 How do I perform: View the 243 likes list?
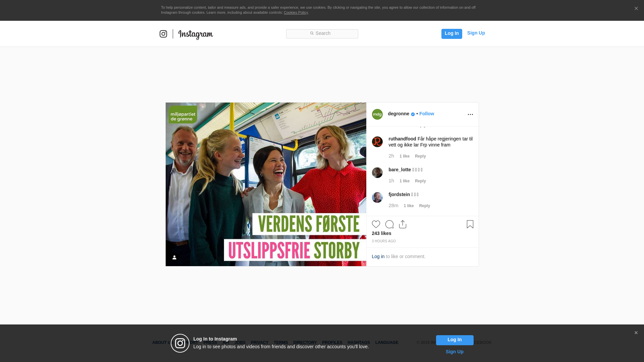381,233
